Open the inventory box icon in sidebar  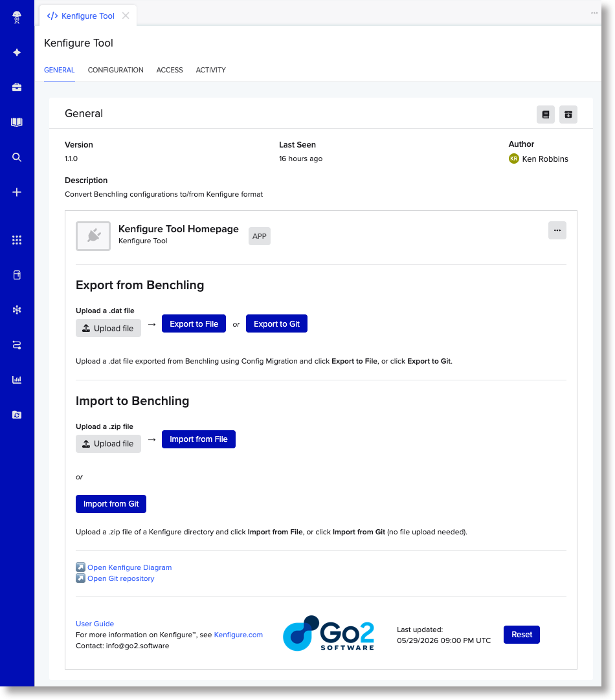(x=17, y=275)
